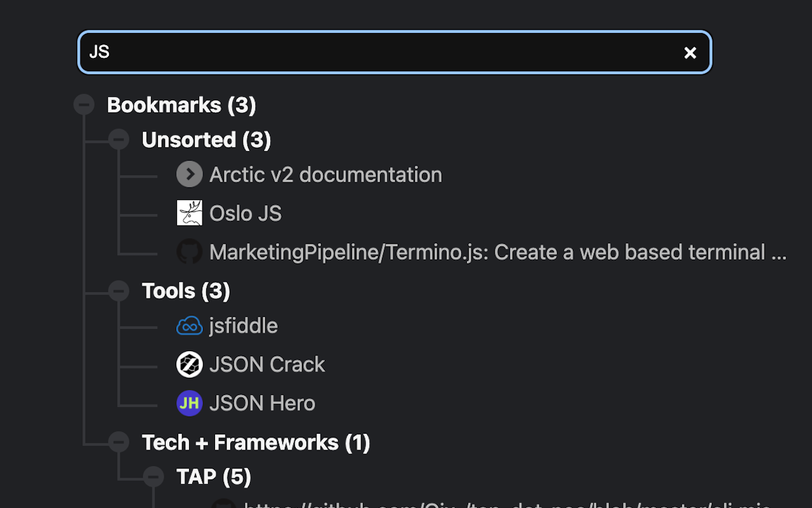Collapse the Bookmarks root folder
Screen dimensions: 812x508
click(84, 105)
